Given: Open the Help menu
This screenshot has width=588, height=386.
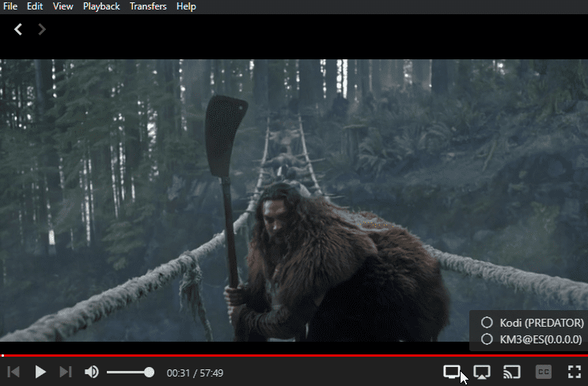Looking at the screenshot, I should [187, 6].
